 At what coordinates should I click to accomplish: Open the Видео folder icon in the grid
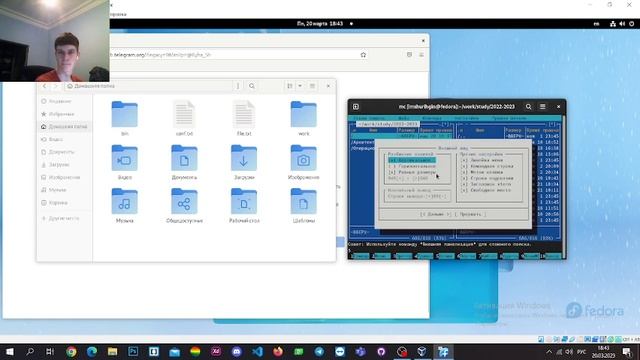[x=124, y=158]
